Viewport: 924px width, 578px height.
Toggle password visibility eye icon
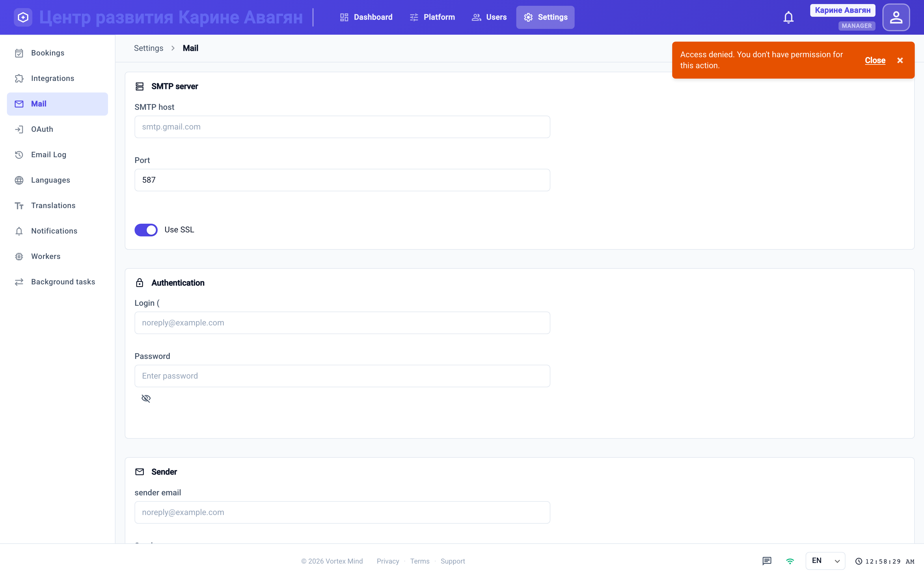tap(146, 398)
